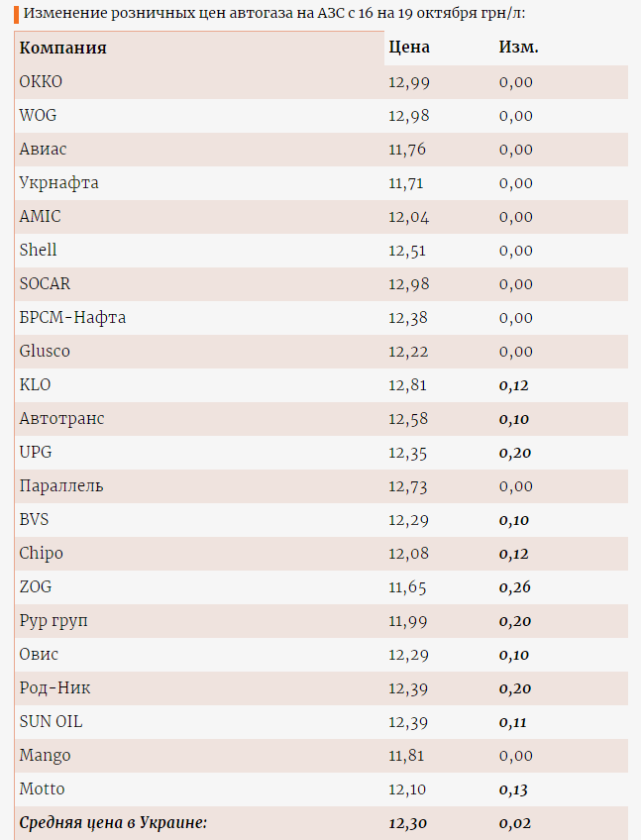Image resolution: width=641 pixels, height=840 pixels.
Task: Click the Цена column header
Action: tap(409, 48)
